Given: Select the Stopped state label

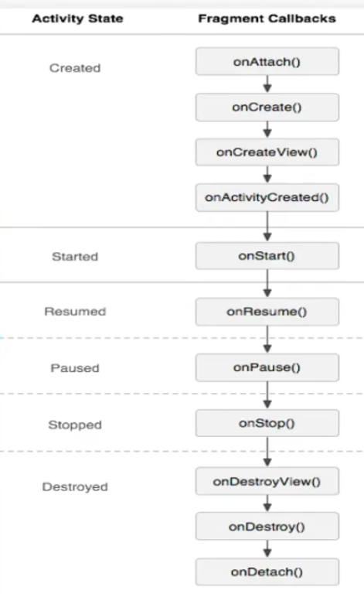Looking at the screenshot, I should [x=75, y=425].
